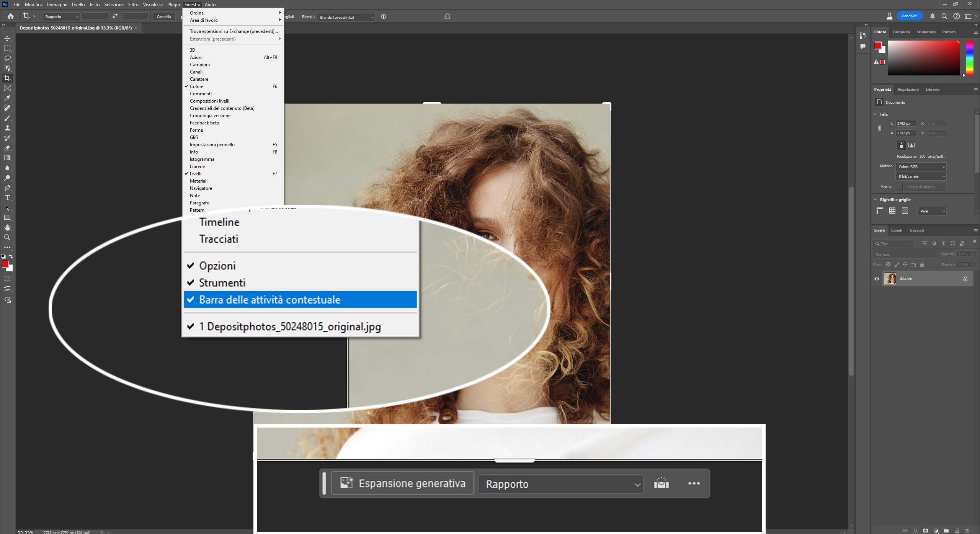Viewport: 980px width, 534px height.
Task: Click the canvas width L input field
Action: coord(905,124)
